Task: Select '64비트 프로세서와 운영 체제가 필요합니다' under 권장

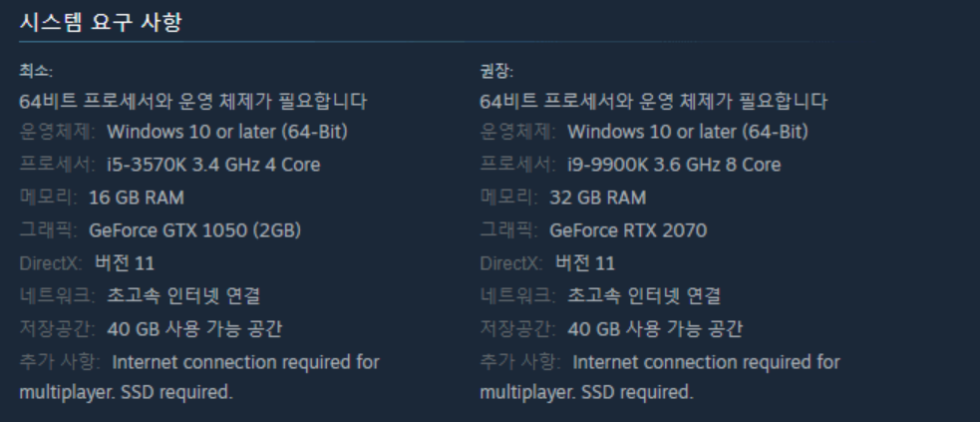Action: coord(654,102)
